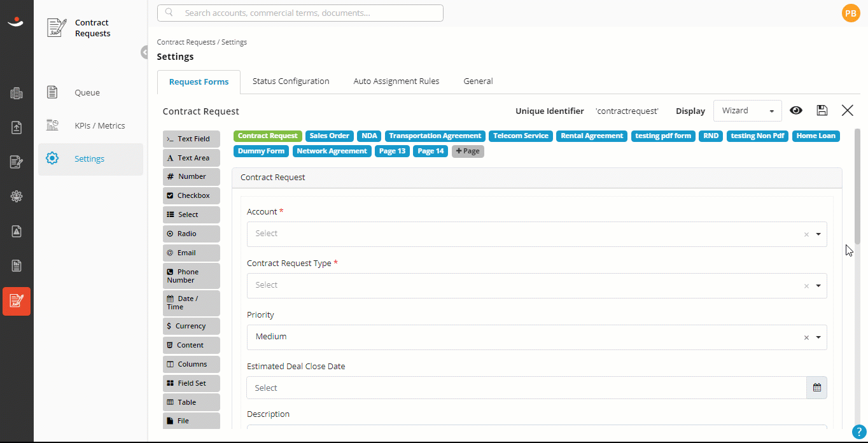
Task: Save the form with the floppy disk icon
Action: [822, 110]
